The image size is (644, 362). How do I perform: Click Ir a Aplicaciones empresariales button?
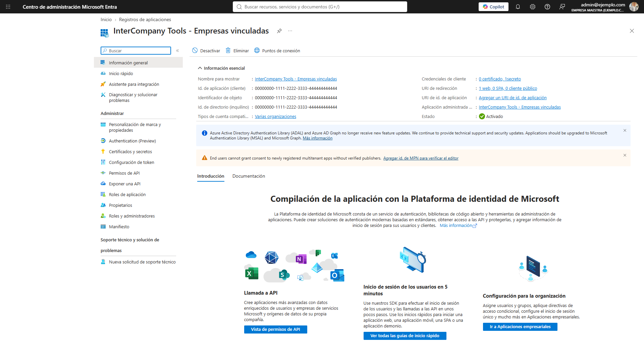pos(520,327)
